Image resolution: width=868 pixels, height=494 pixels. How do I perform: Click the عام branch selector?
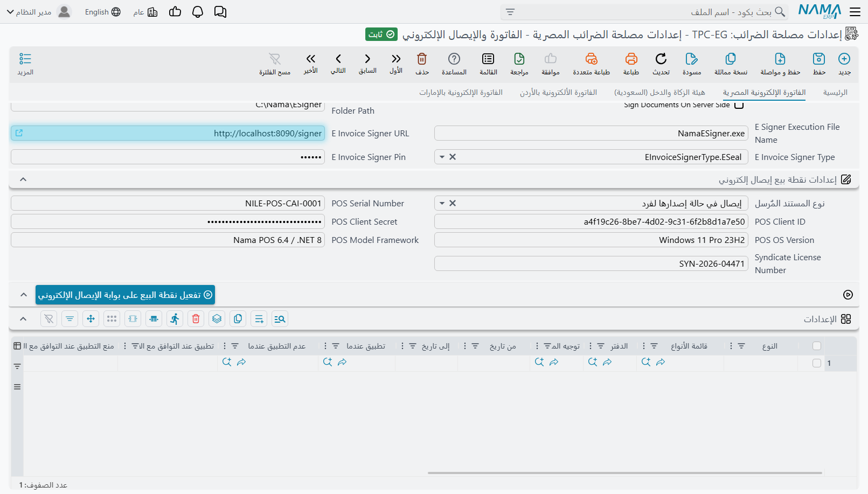pyautogui.click(x=145, y=12)
